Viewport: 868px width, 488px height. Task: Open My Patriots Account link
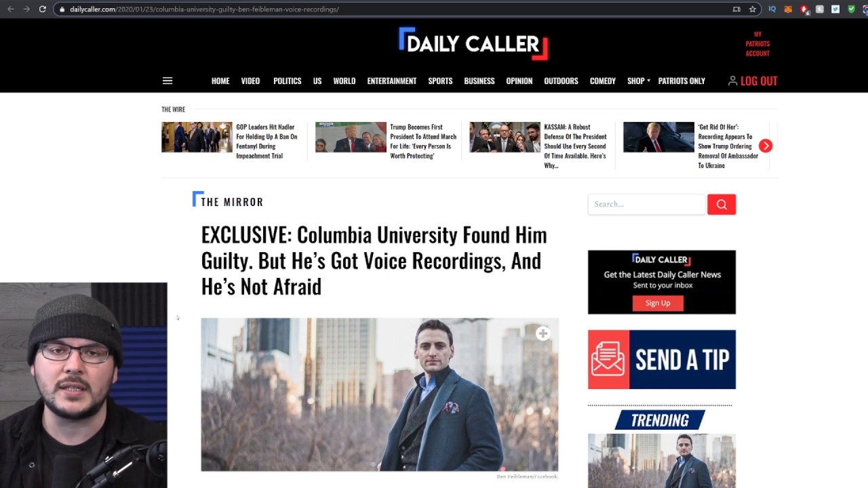757,43
